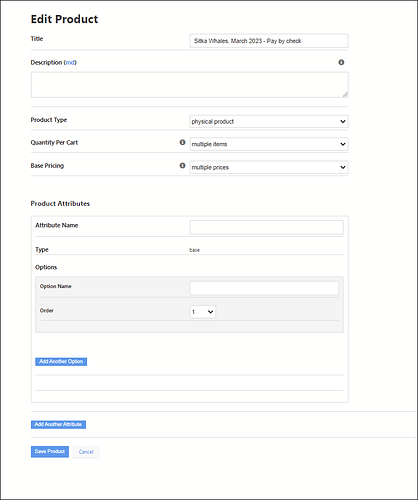Click the Quantity Per Cart info icon
Image resolution: width=418 pixels, height=500 pixels.
[x=182, y=142]
